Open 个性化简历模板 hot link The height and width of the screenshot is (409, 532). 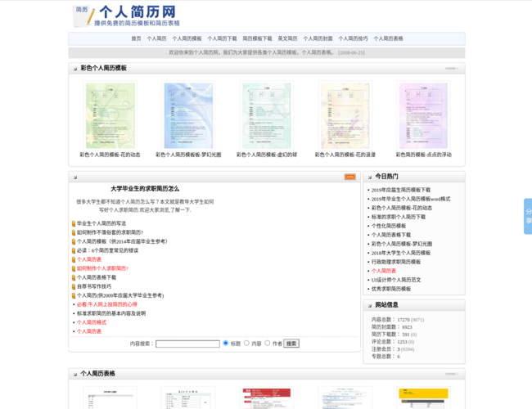[x=389, y=226]
